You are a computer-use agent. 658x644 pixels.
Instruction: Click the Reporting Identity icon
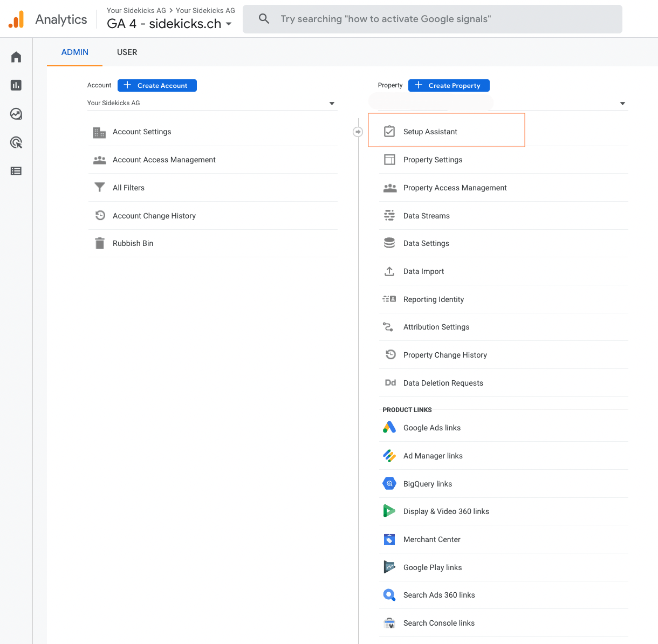(x=389, y=299)
